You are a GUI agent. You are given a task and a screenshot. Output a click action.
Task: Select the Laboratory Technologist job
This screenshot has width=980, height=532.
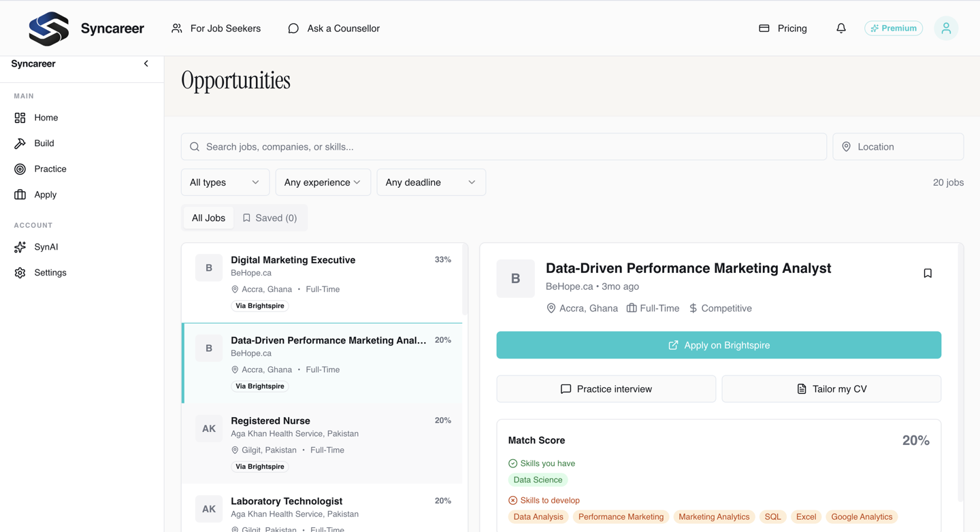tap(322, 508)
